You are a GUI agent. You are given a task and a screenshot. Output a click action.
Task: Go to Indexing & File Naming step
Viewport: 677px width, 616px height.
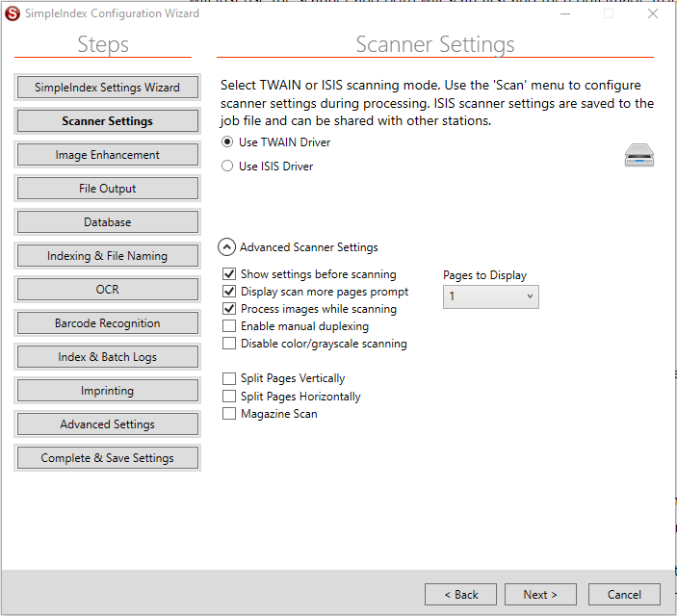coord(108,256)
